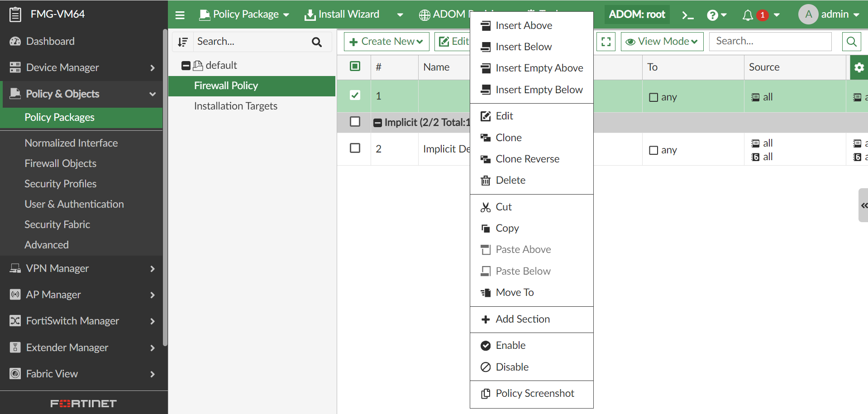
Task: Open the Install Wizard
Action: pos(342,14)
